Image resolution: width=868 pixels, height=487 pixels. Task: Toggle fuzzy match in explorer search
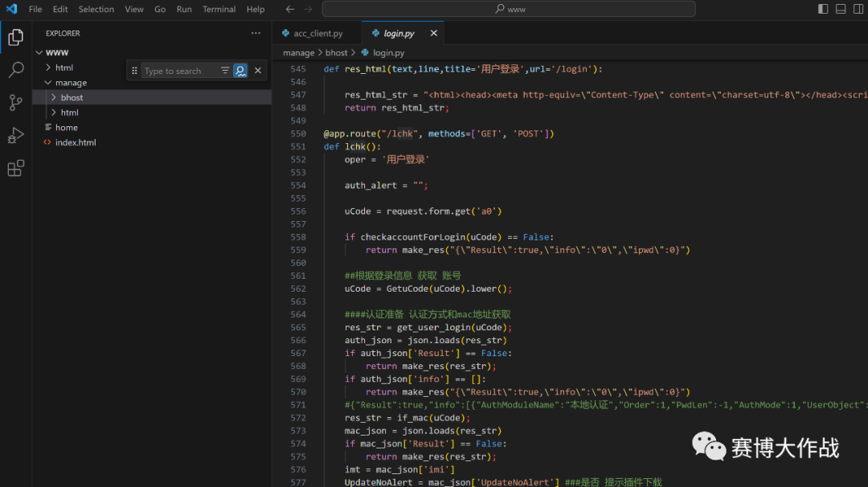240,71
